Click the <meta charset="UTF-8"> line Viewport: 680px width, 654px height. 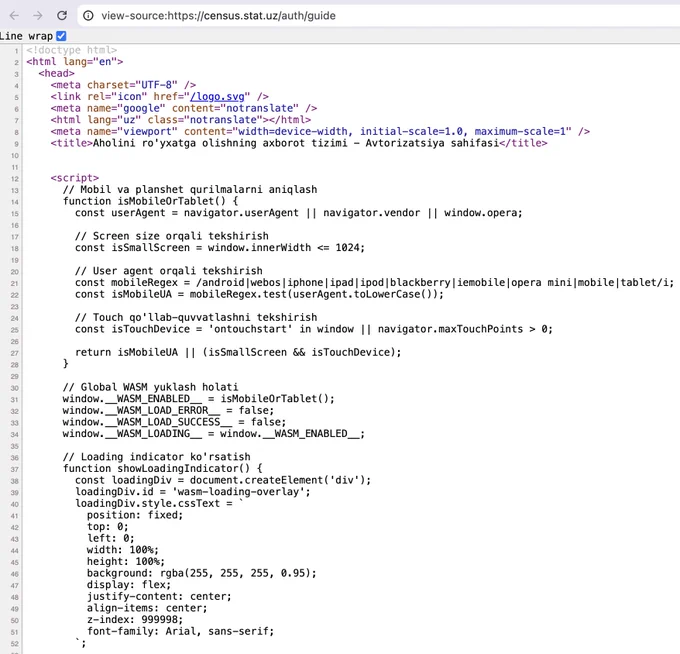(123, 85)
